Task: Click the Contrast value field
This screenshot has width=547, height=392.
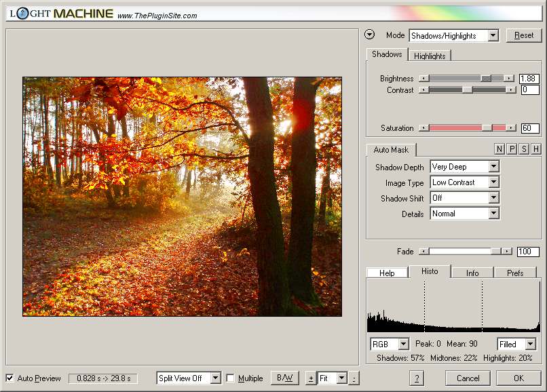Action: click(x=530, y=90)
